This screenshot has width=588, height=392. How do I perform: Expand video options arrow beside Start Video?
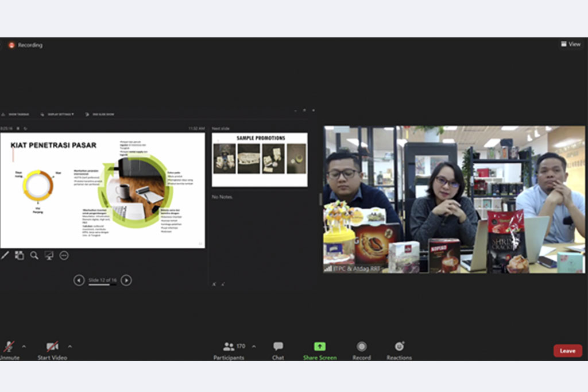pos(70,347)
